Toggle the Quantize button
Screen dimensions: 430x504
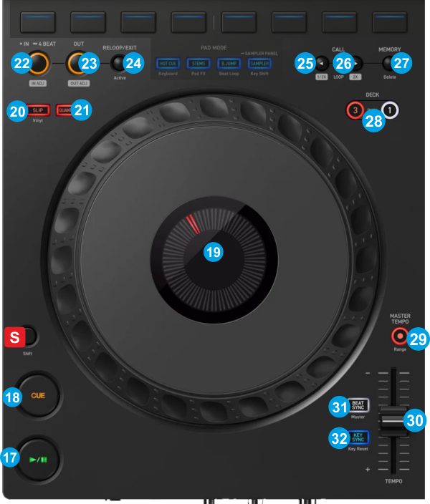pos(64,110)
